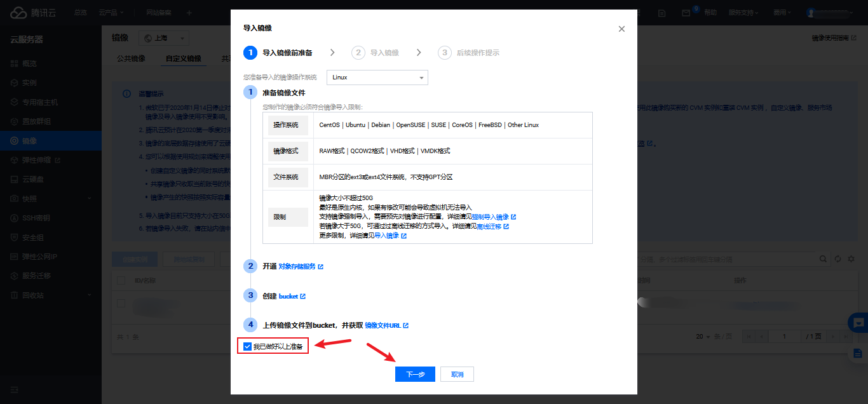Toggle the checkbox of the first table row
Viewport: 868px width, 404px height.
tap(121, 304)
